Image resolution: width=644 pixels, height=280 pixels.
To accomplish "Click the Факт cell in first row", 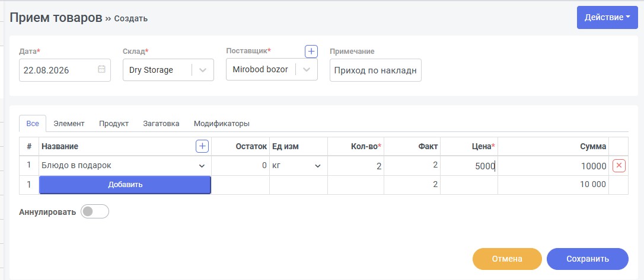I will pyautogui.click(x=412, y=166).
